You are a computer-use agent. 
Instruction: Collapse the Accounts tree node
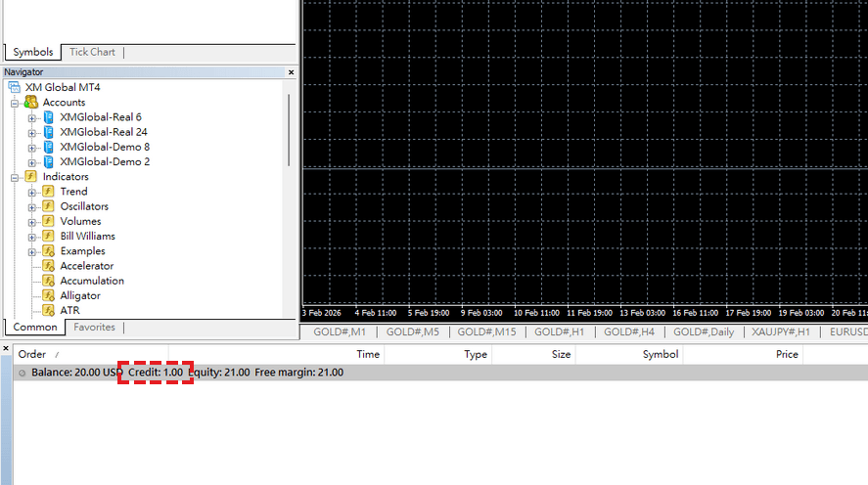point(15,103)
